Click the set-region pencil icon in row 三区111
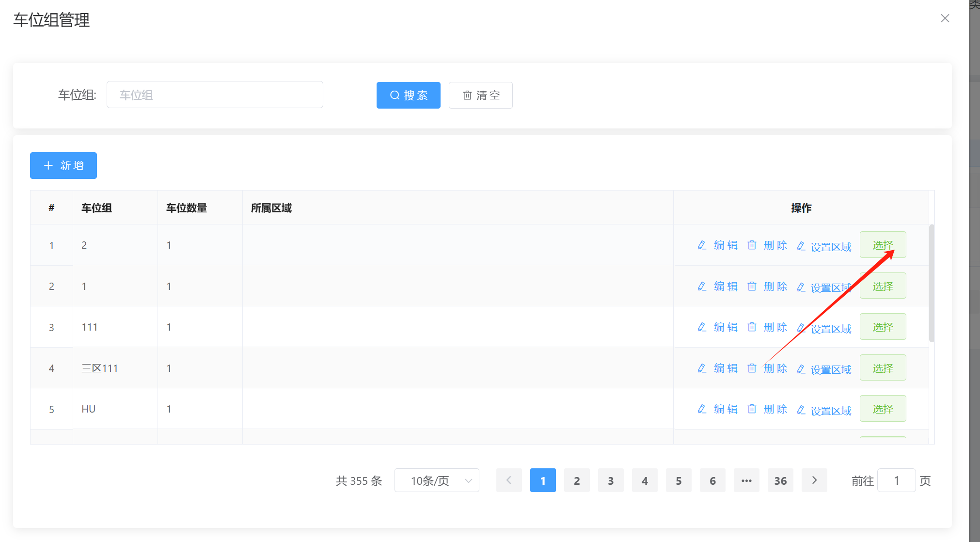The width and height of the screenshot is (980, 542). 801,369
